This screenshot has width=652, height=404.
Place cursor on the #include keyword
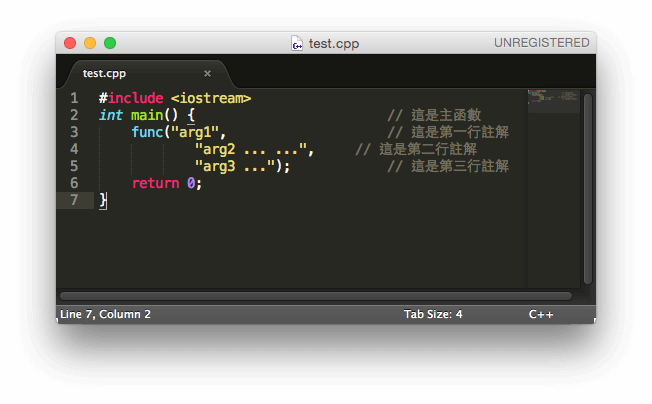tap(131, 98)
